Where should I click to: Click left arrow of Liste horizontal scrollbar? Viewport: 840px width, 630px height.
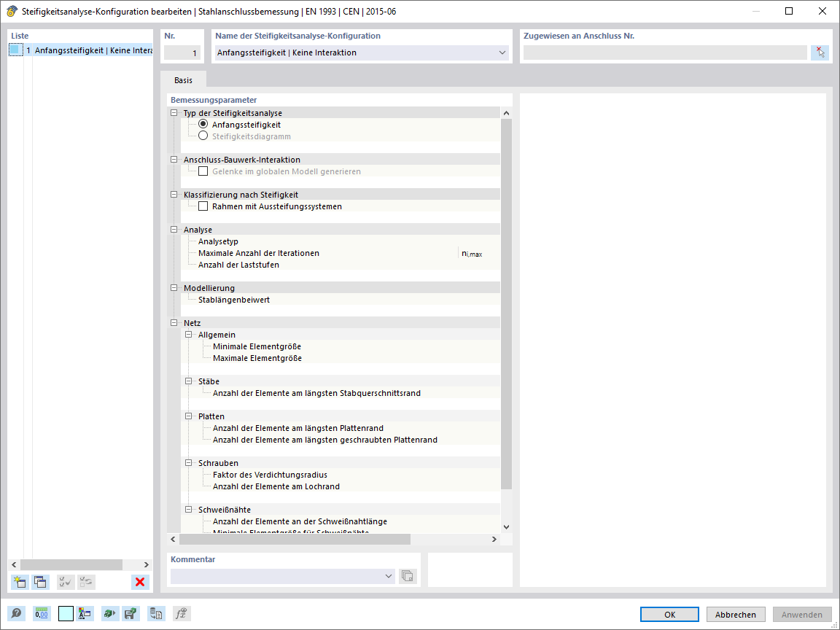tap(15, 564)
